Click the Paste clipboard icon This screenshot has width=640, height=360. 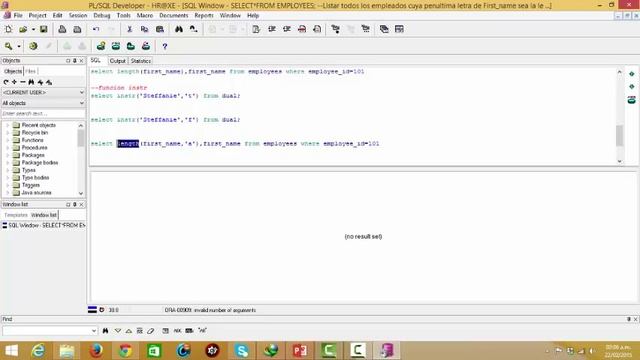tap(160, 29)
